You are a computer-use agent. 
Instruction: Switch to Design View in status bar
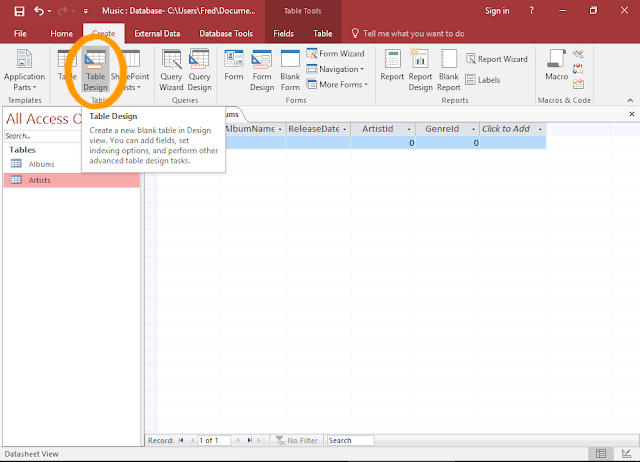tap(626, 453)
